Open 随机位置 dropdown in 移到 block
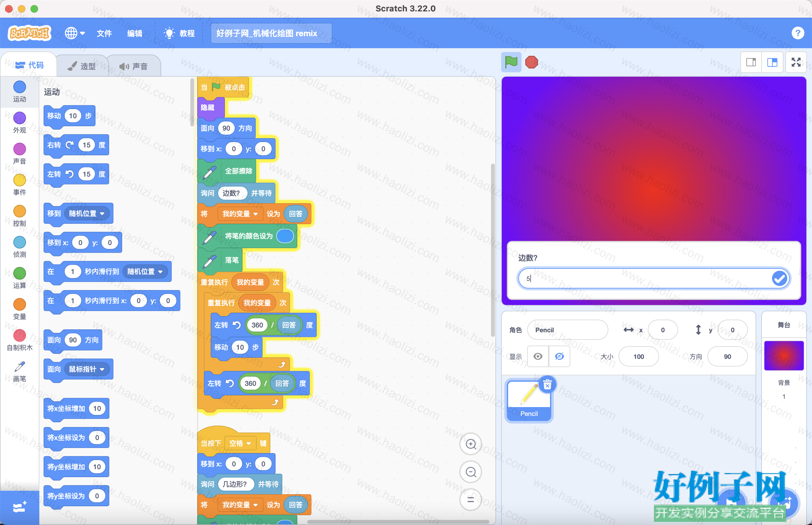 coord(87,213)
